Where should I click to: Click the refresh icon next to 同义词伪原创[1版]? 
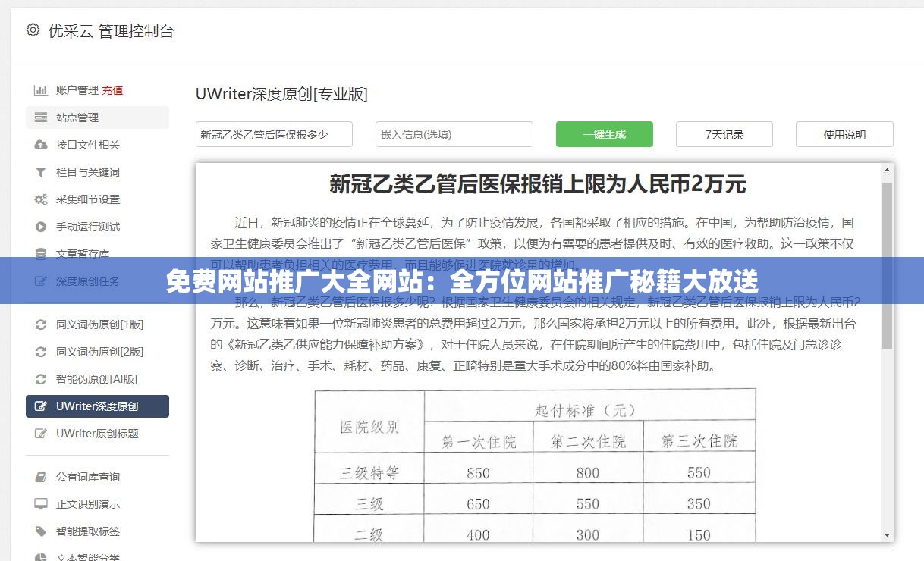click(x=41, y=324)
